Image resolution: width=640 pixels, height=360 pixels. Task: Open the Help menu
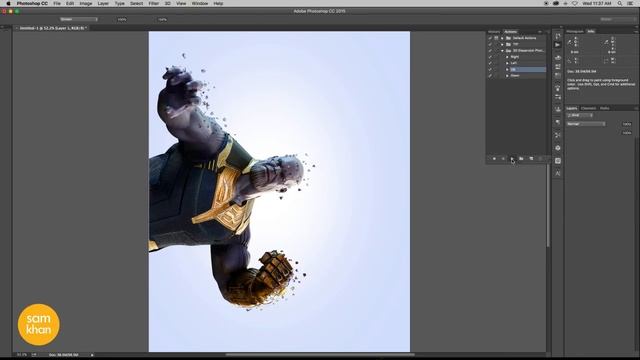(218, 3)
